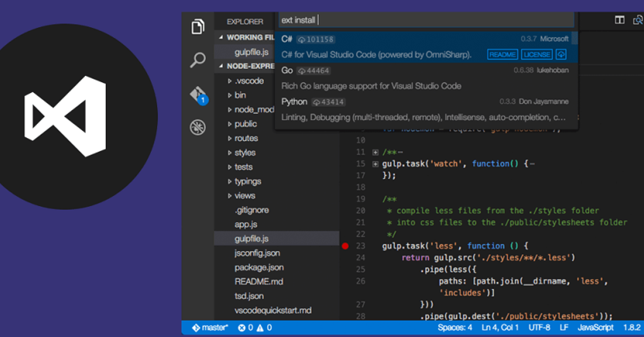Click the master branch status indicator
The width and height of the screenshot is (644, 337).
(x=210, y=328)
